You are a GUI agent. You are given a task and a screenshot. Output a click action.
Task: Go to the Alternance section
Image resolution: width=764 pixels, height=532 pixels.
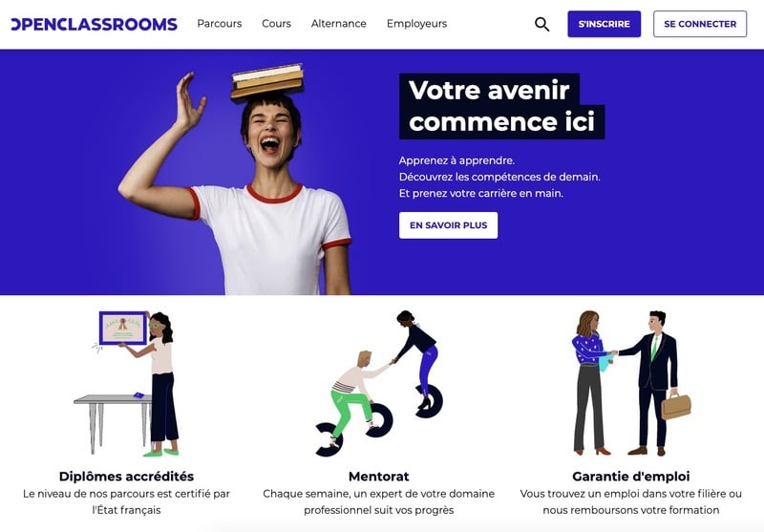point(339,23)
